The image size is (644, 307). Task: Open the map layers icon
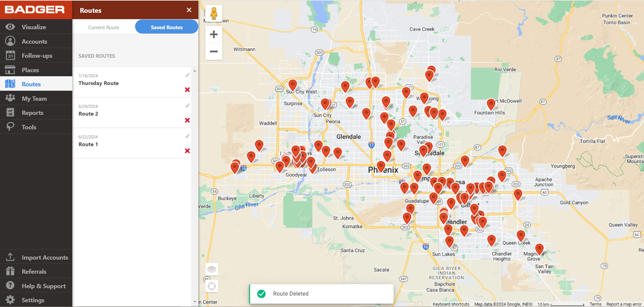coord(212,269)
